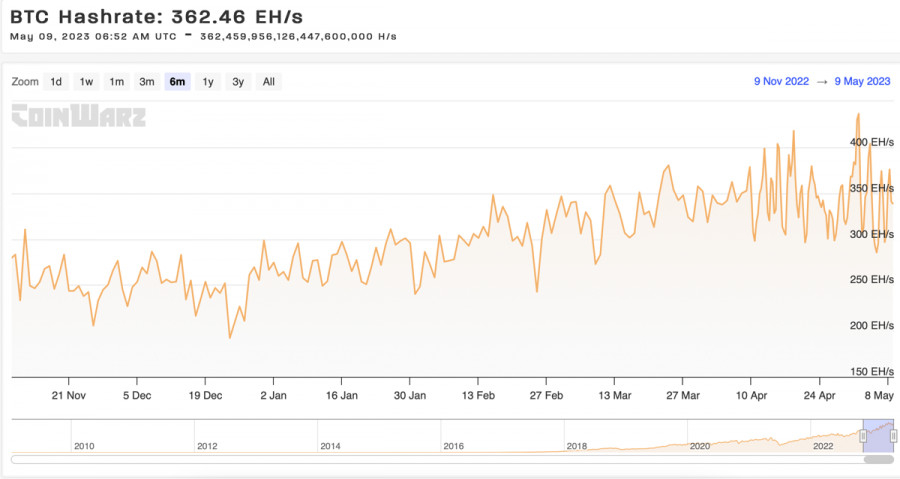Click the 2020 label in navigator
The height and width of the screenshot is (479, 900).
(x=700, y=446)
